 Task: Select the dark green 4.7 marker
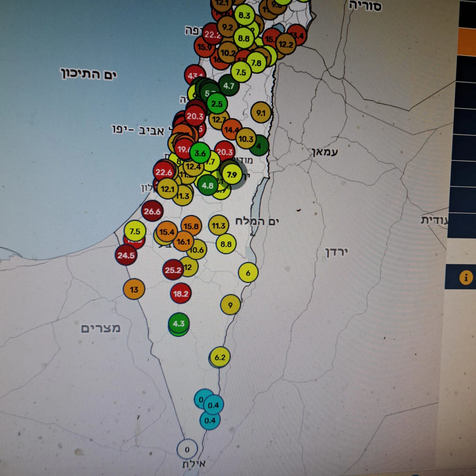click(229, 86)
